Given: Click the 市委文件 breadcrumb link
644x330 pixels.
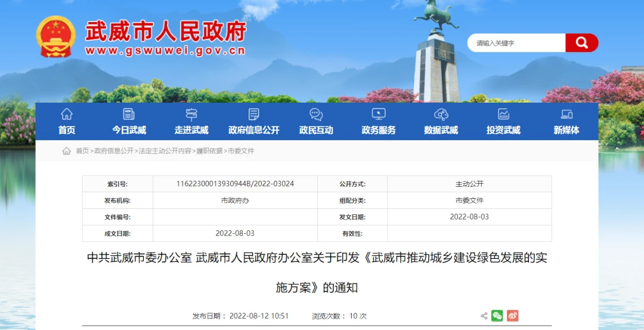Looking at the screenshot, I should (241, 151).
